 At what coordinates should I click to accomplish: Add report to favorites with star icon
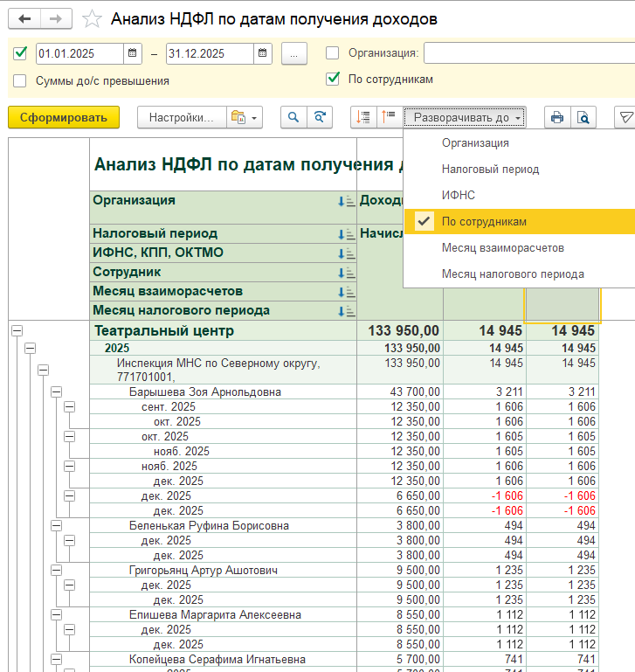coord(91,19)
